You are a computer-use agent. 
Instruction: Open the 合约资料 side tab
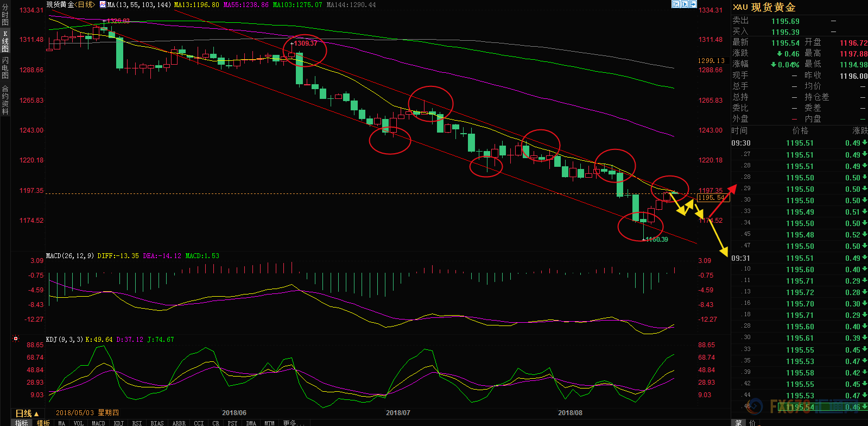pyautogui.click(x=5, y=99)
